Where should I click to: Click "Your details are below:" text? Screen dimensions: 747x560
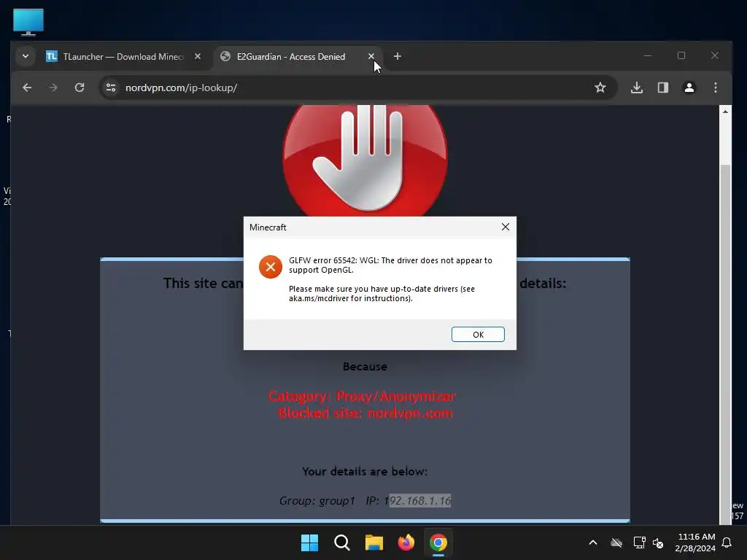(x=365, y=472)
